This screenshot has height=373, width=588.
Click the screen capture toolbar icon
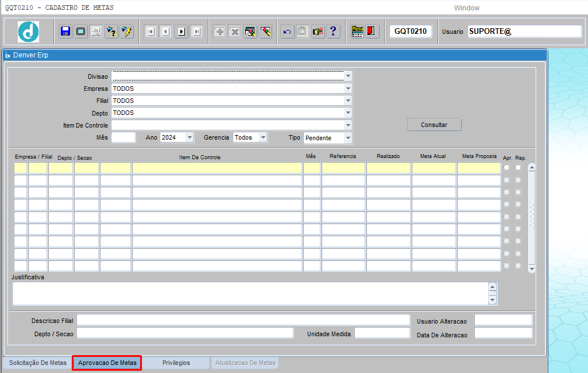(80, 32)
